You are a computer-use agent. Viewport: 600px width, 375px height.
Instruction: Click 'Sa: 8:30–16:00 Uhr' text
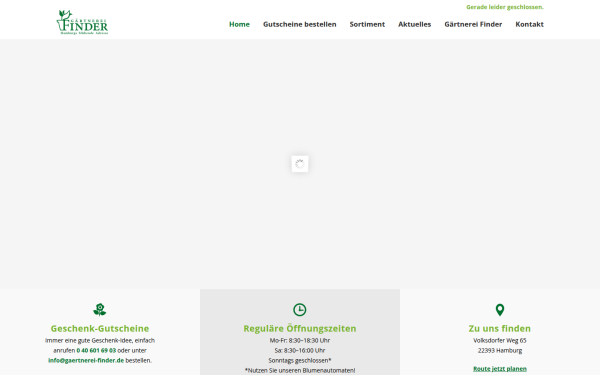click(300, 350)
